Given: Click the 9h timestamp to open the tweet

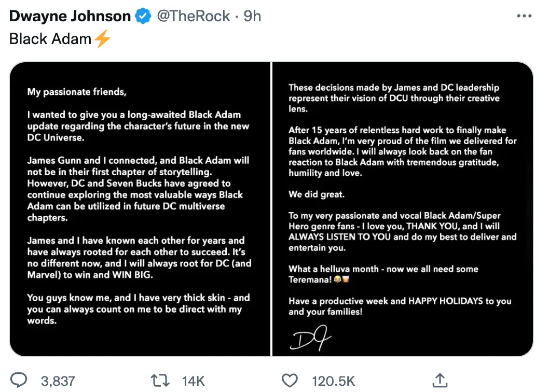Looking at the screenshot, I should pos(253,16).
